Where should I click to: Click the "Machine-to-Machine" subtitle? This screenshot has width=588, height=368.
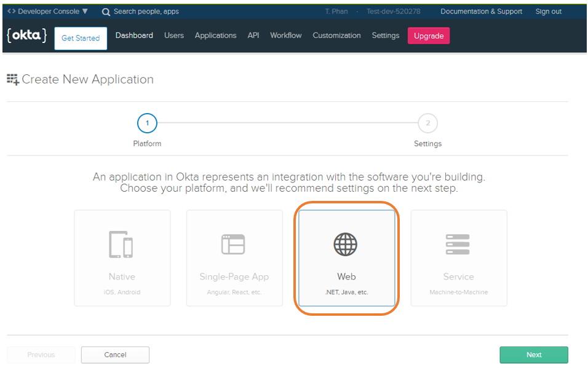tap(459, 292)
